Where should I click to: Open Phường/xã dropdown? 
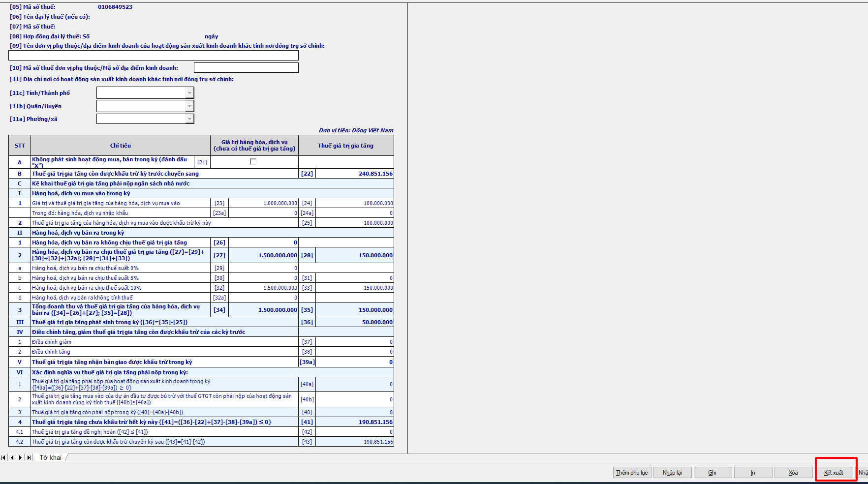(189, 119)
